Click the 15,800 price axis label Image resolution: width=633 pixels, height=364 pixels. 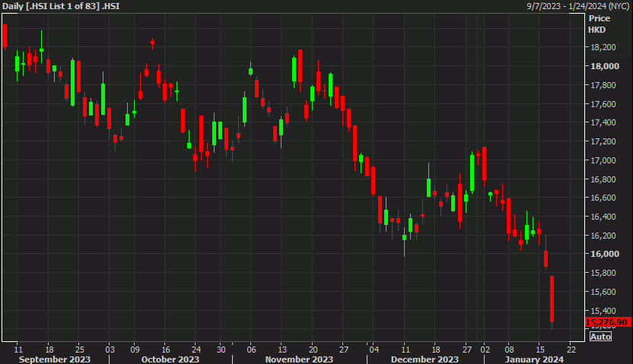[603, 273]
